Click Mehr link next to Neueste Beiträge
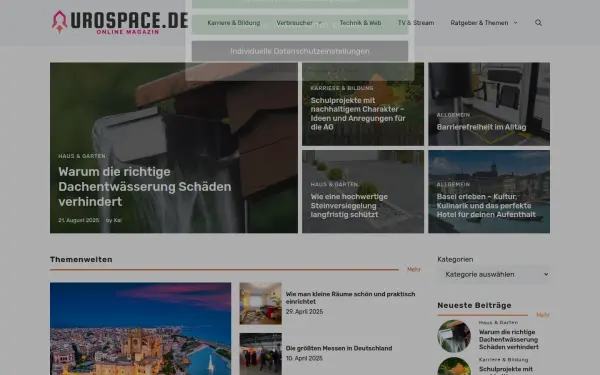600x375 pixels. tap(543, 315)
